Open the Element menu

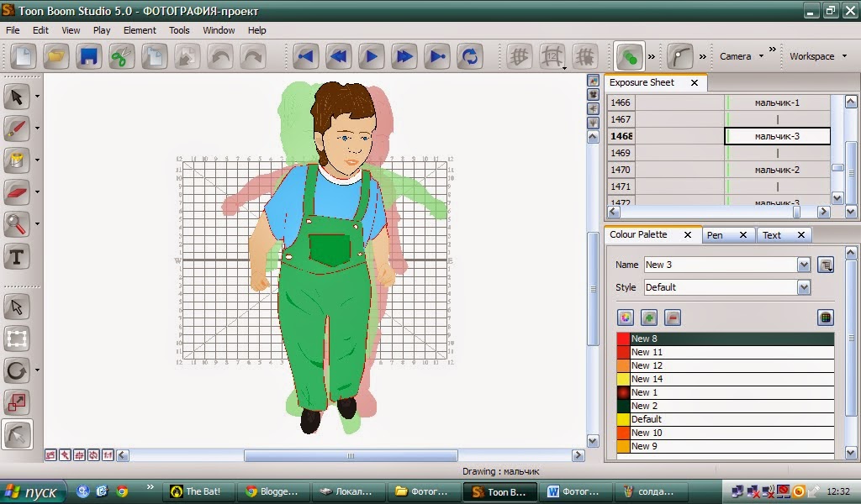point(140,30)
